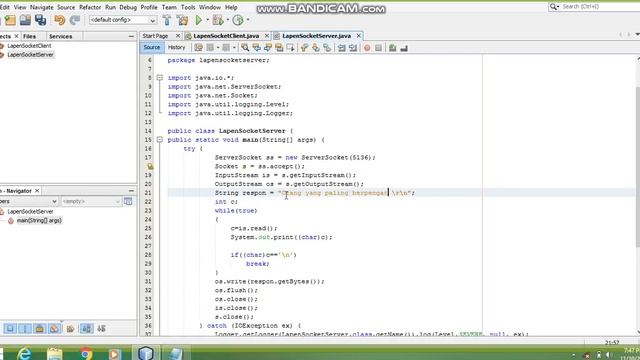Click the Clean and Build Project icon
The image size is (640, 360).
tap(182, 20)
